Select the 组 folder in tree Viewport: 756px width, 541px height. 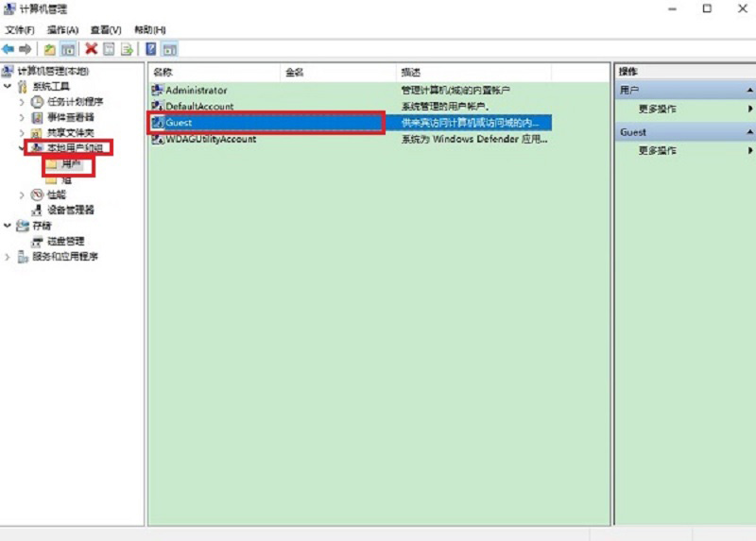pos(66,180)
